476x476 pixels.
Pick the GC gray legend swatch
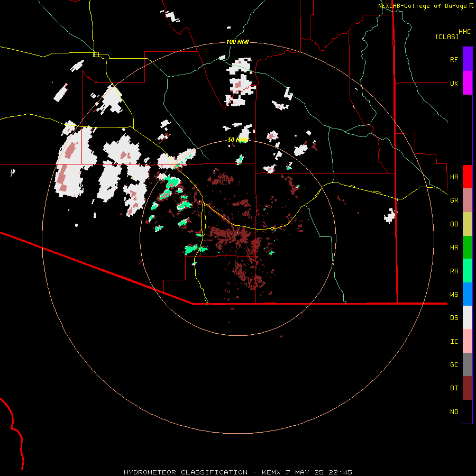tap(467, 364)
